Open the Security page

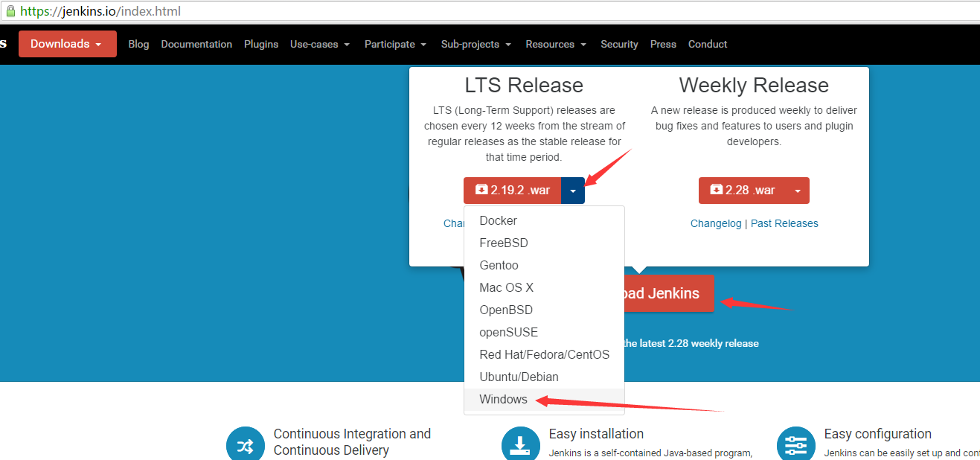(619, 44)
